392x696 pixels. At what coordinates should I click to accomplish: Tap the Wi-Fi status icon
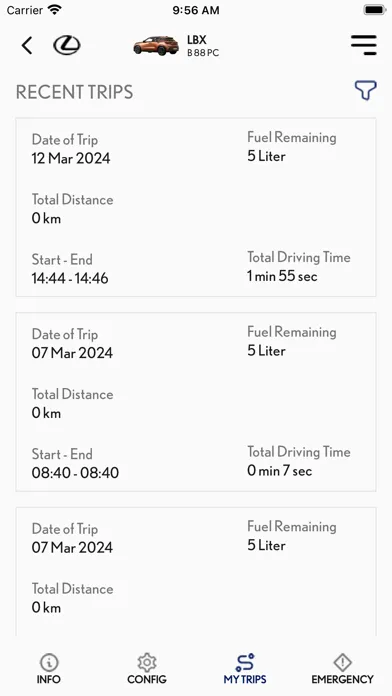(55, 10)
